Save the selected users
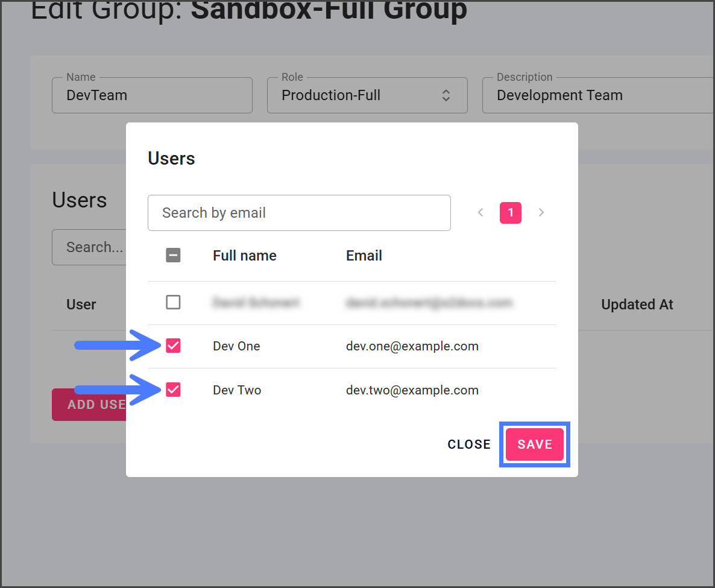Screen dimensions: 715x588 (x=534, y=444)
